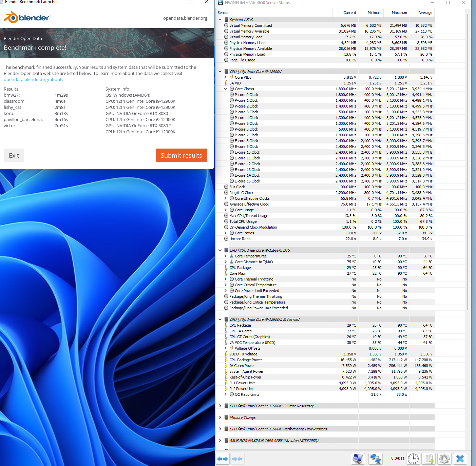Click Exit in Blender Benchmark Launcher

pos(14,155)
